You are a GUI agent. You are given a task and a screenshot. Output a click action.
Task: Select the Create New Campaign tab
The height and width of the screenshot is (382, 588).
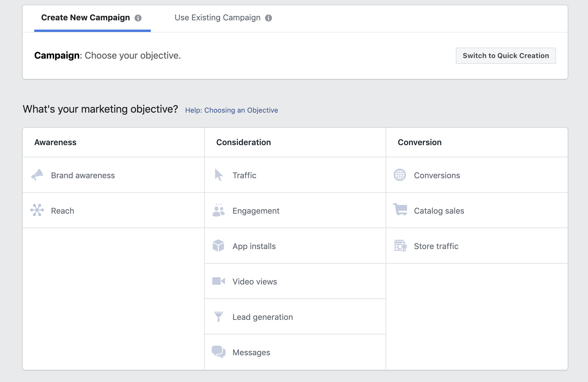tap(86, 18)
